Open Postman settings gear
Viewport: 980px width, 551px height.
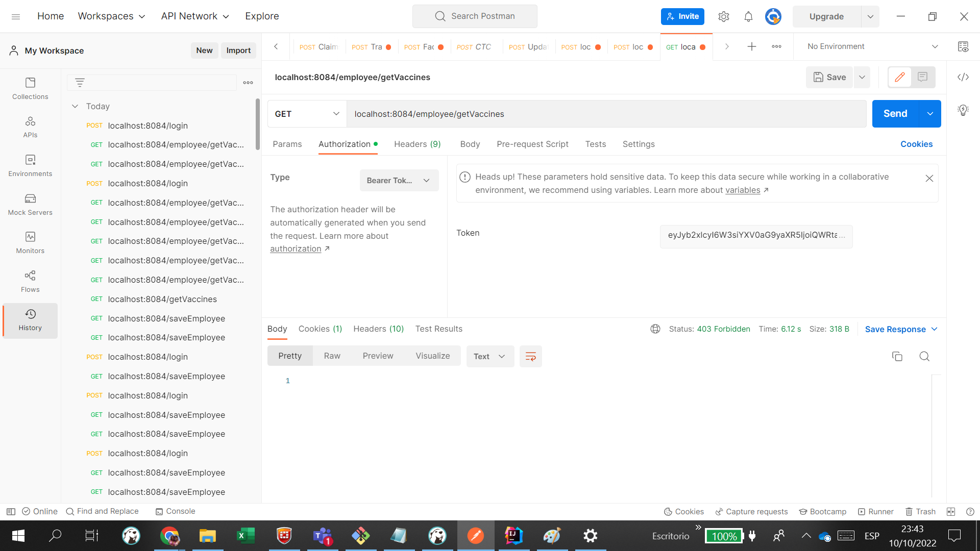[723, 16]
